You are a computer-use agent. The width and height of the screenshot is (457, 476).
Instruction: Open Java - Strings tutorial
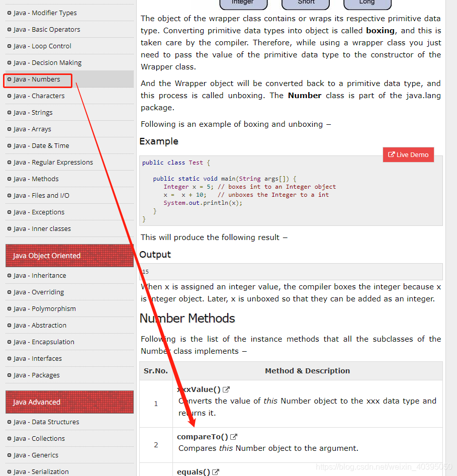[x=33, y=113]
